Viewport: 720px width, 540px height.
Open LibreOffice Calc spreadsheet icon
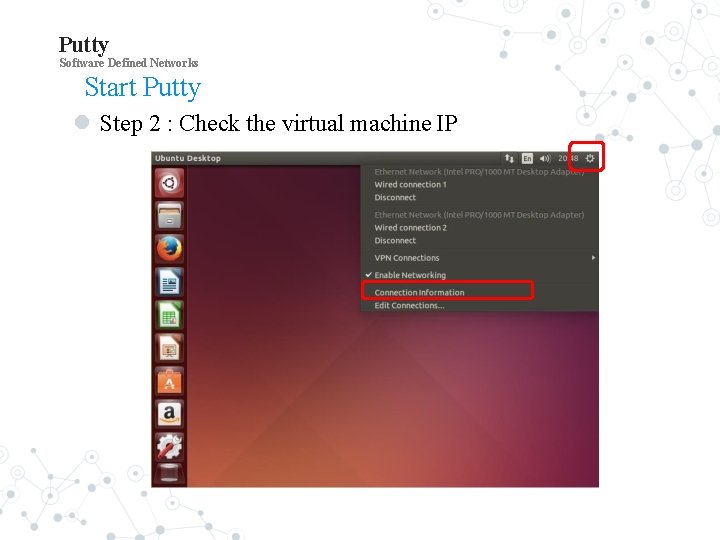[x=169, y=315]
